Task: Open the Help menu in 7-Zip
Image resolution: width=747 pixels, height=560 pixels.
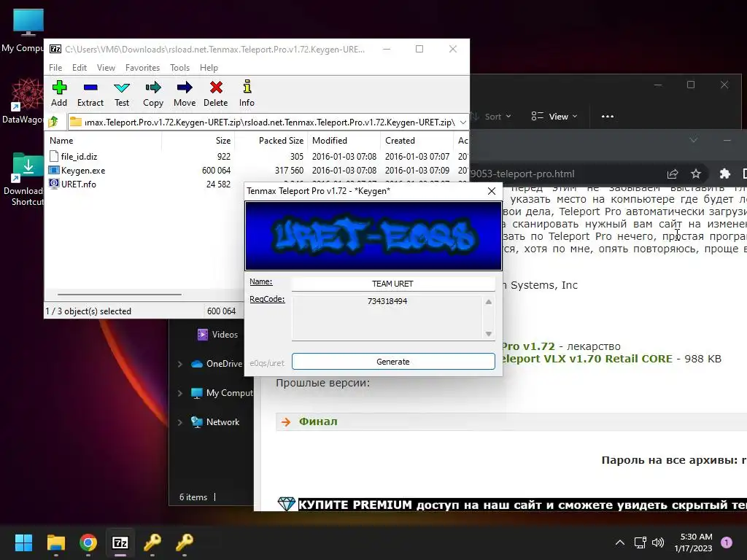Action: [x=209, y=68]
